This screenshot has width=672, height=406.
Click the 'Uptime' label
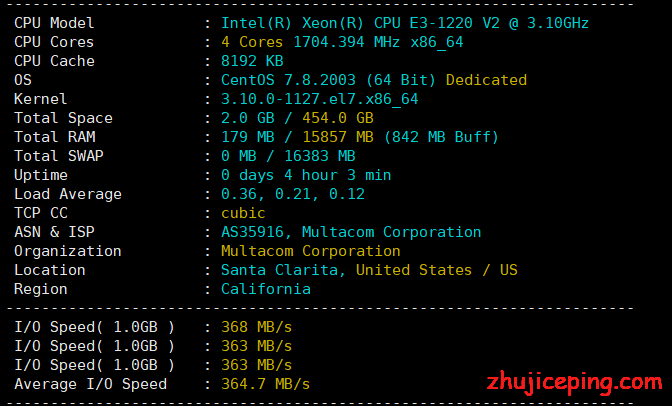[x=41, y=175]
